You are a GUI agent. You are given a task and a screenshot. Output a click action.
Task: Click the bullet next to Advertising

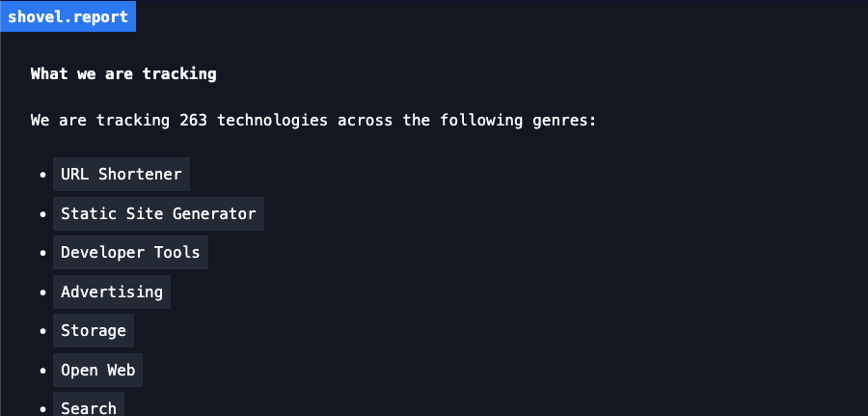point(43,291)
